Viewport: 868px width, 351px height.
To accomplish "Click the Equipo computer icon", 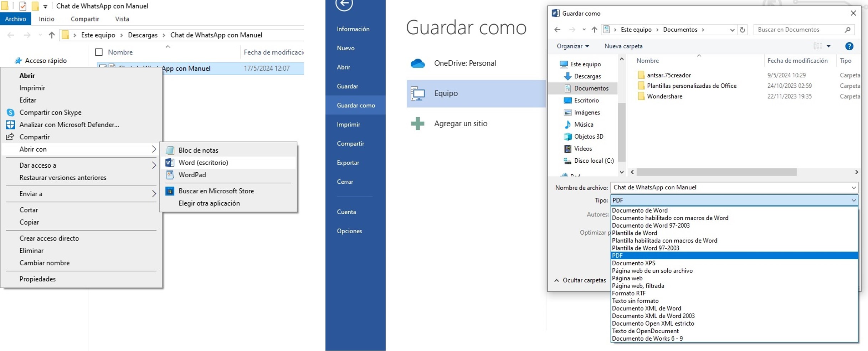I will coord(417,93).
